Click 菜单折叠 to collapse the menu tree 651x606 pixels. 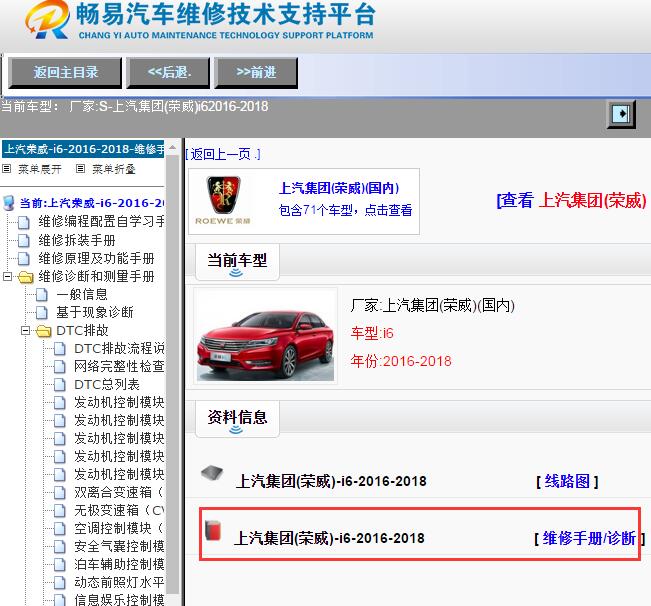pos(114,169)
